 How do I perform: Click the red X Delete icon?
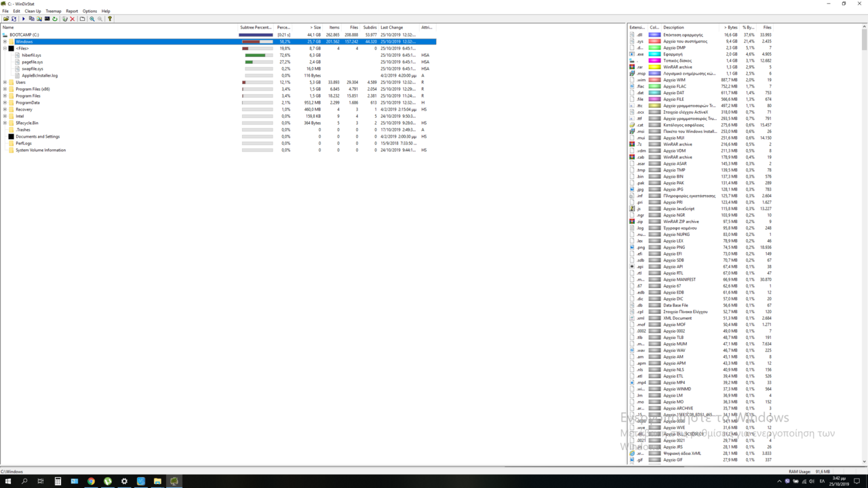[73, 19]
